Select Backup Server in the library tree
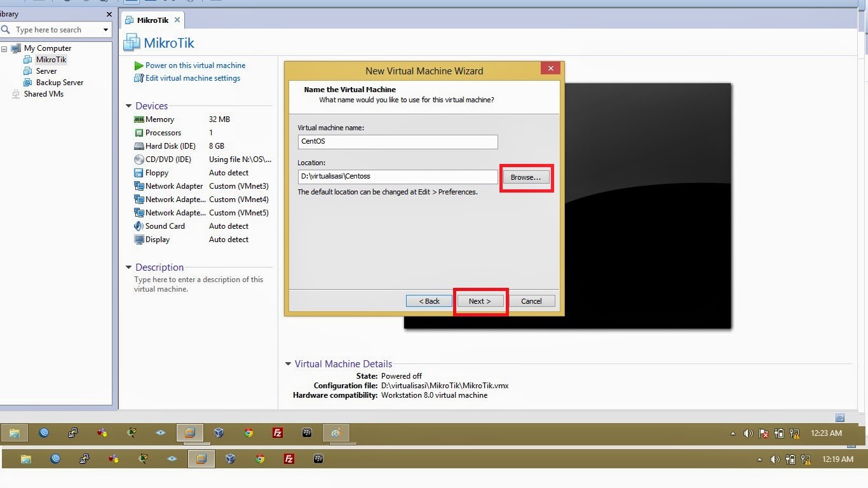 [x=60, y=83]
